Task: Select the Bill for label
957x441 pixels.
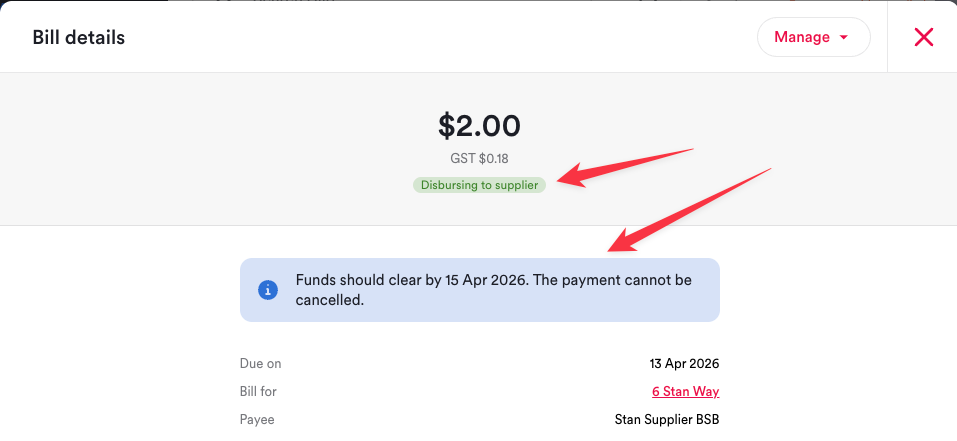Action: tap(258, 391)
